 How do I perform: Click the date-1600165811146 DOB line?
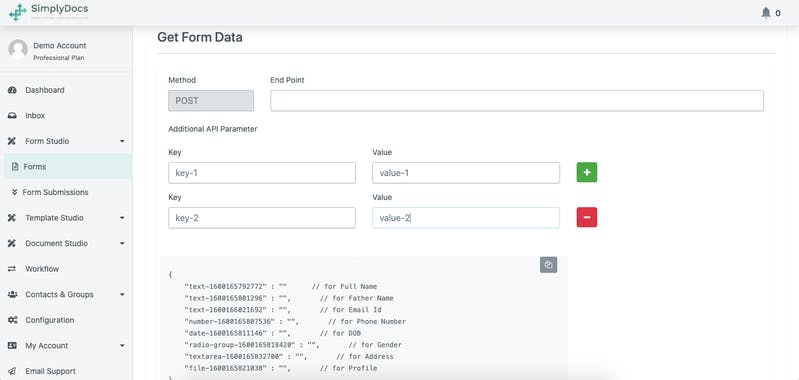click(x=273, y=333)
